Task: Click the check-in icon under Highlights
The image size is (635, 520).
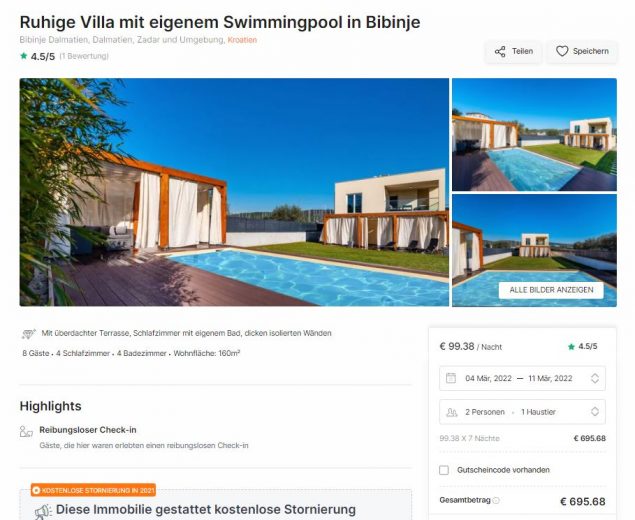Action: click(26, 432)
